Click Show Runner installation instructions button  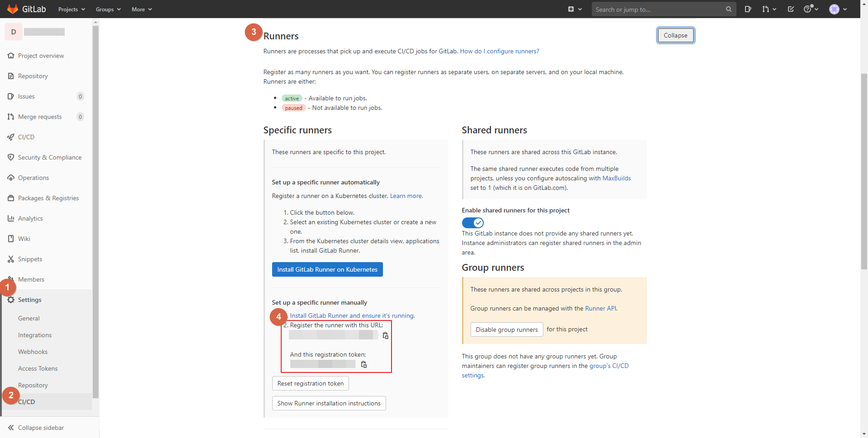tap(329, 403)
